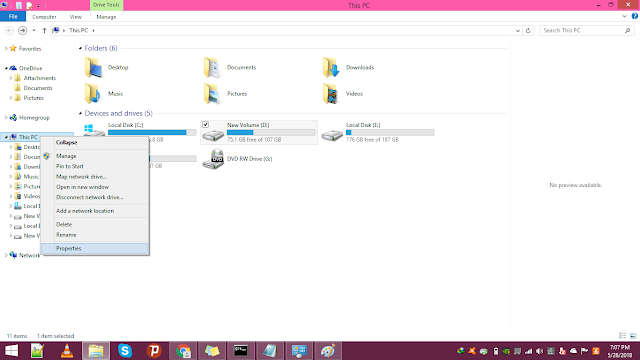Screen dimensions: 640x360
Task: Collapse the Devices and drives (5) group
Action: [x=80, y=113]
